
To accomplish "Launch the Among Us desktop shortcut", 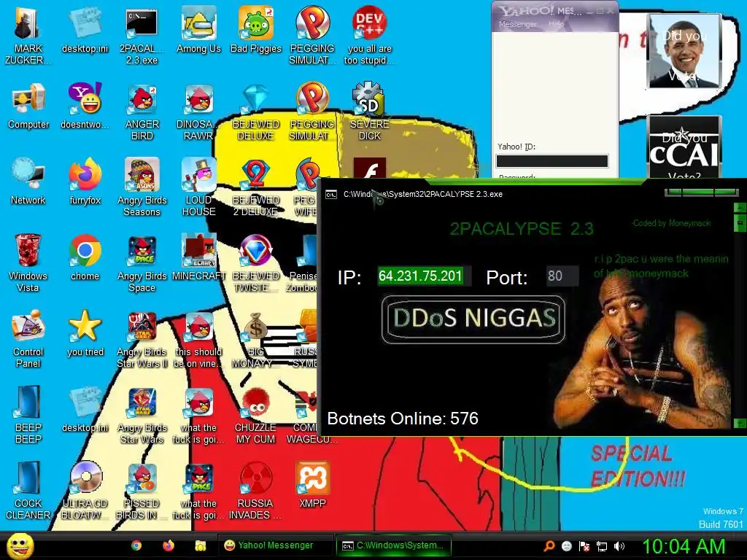I will 198,30.
